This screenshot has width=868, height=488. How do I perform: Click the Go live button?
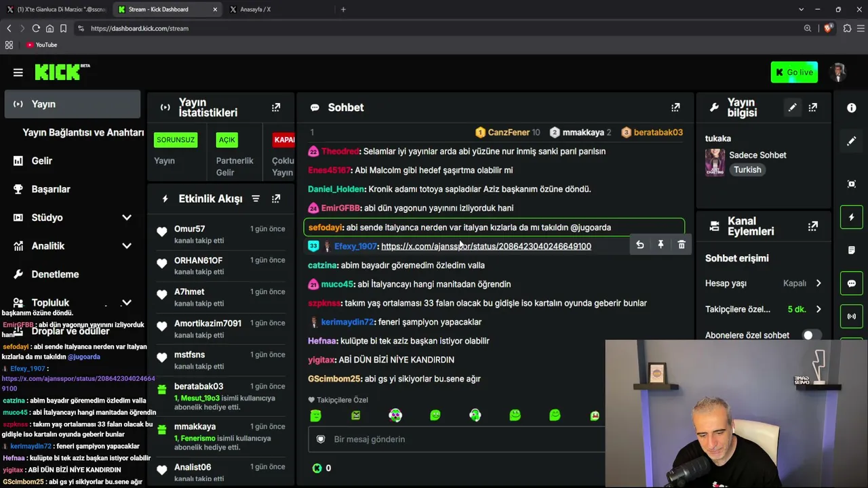pos(794,73)
